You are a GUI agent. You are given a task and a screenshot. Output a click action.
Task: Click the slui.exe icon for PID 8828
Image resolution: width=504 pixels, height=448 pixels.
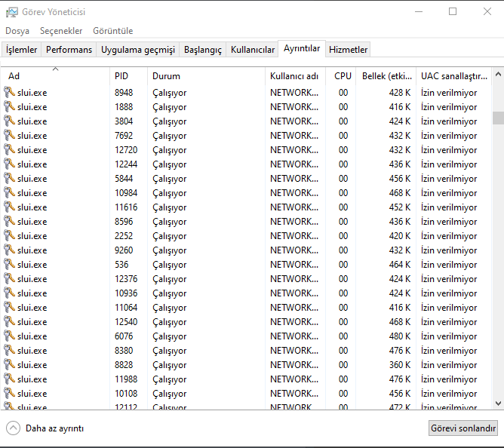pos(9,365)
